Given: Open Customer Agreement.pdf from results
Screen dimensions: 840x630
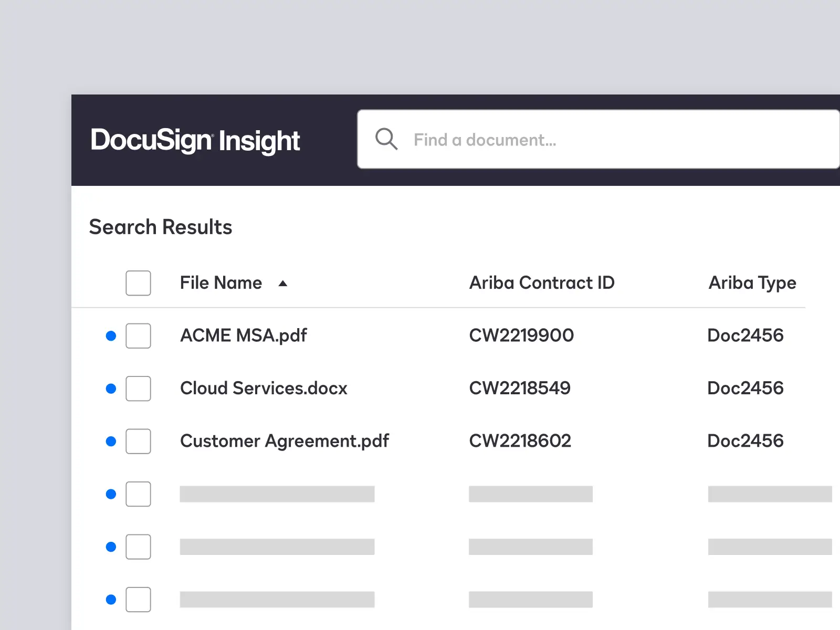Looking at the screenshot, I should pos(285,442).
